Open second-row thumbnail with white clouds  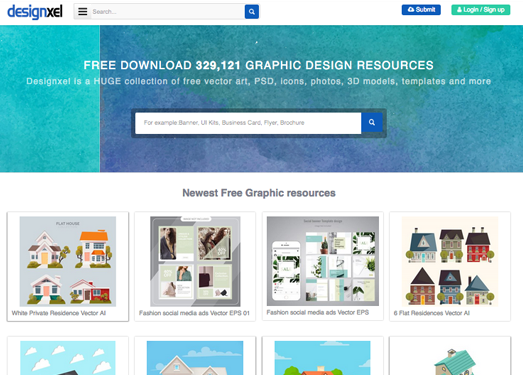pyautogui.click(x=68, y=358)
